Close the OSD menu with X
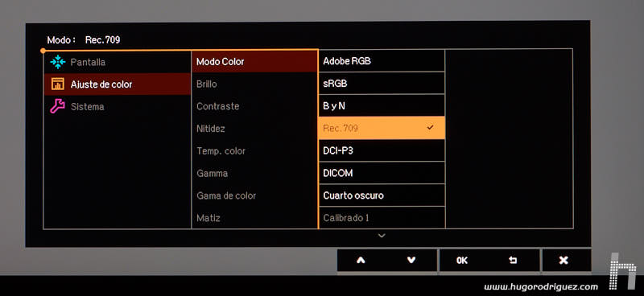 click(x=564, y=261)
